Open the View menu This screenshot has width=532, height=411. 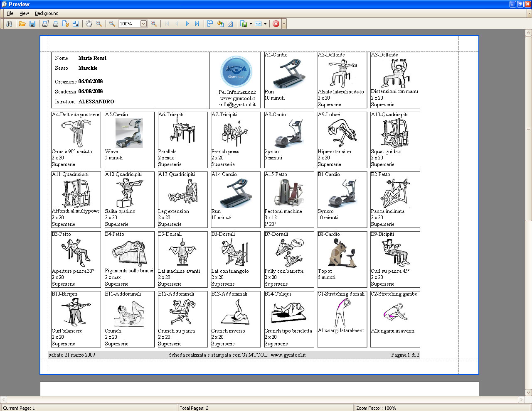[25, 13]
